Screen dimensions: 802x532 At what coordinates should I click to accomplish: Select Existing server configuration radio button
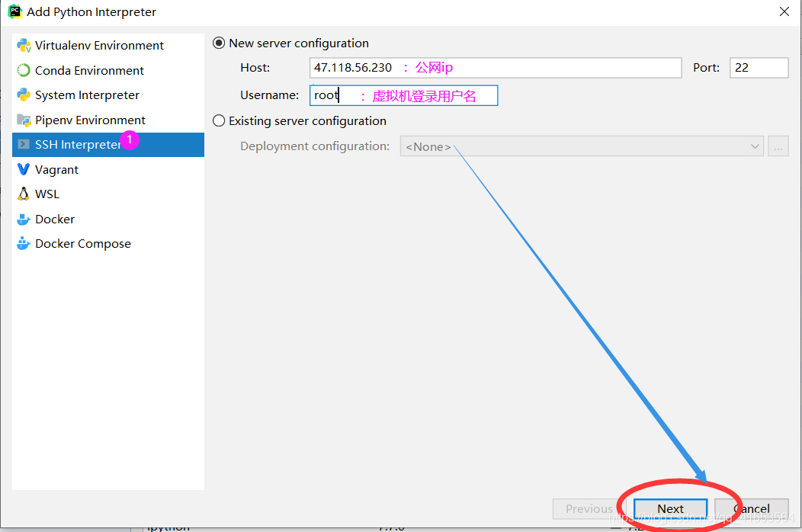coord(219,120)
